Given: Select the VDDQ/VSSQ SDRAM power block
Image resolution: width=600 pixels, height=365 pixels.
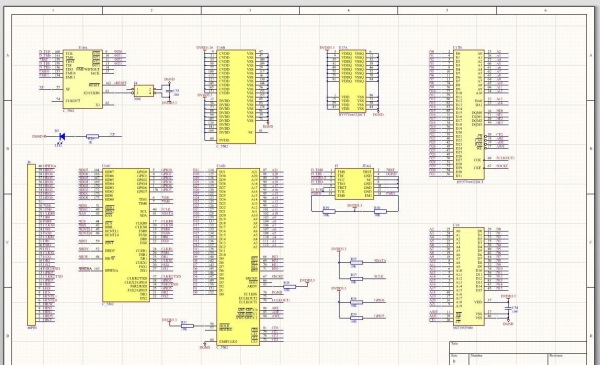Looking at the screenshot, I should [x=353, y=81].
